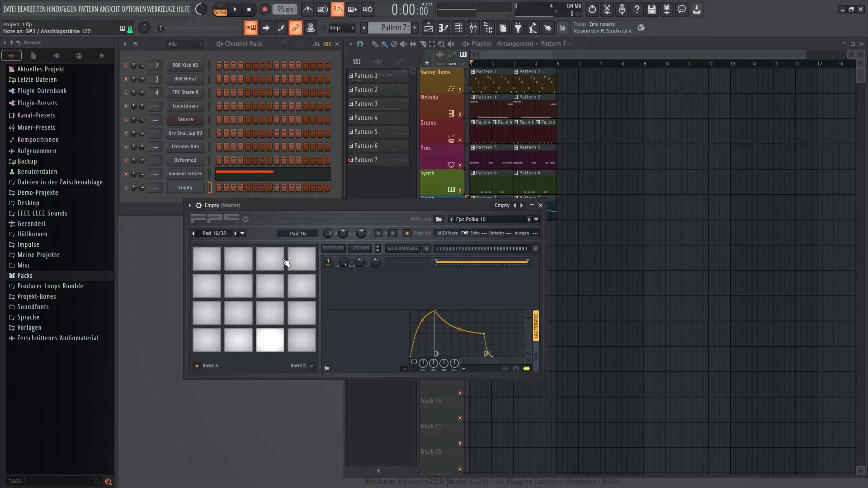Open the HILFE menu
The image size is (868, 488).
[x=183, y=9]
